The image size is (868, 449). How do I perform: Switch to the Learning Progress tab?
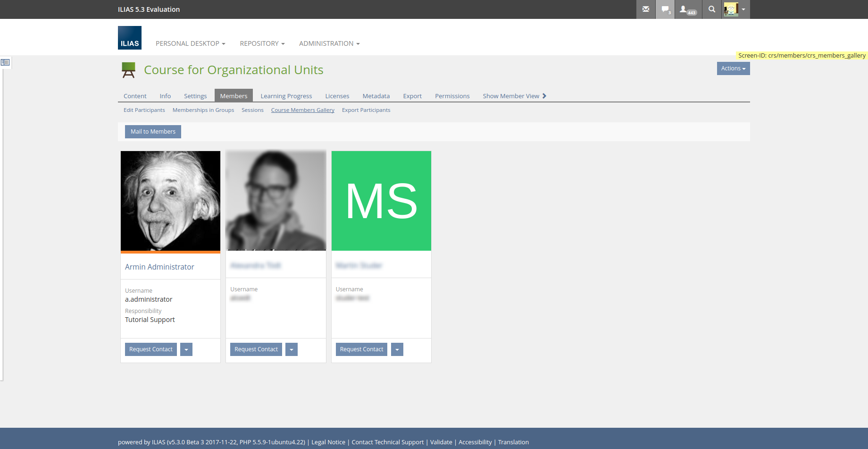286,96
